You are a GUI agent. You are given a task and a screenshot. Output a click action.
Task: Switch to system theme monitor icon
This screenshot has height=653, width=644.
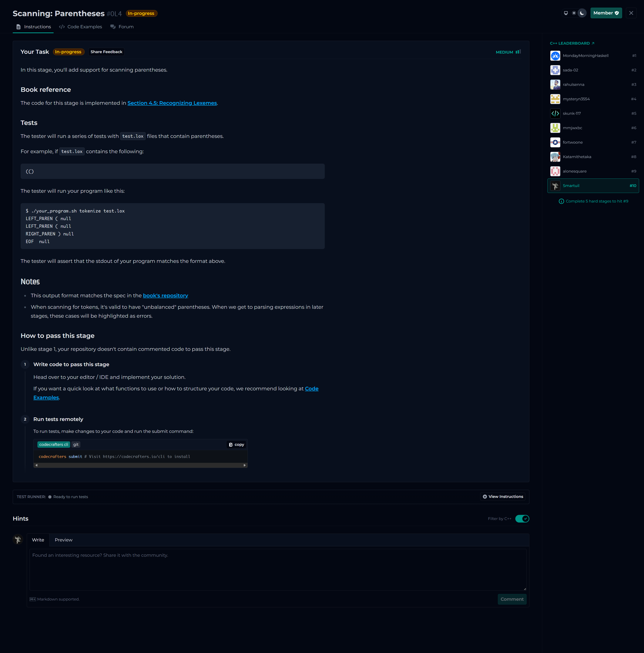click(566, 13)
